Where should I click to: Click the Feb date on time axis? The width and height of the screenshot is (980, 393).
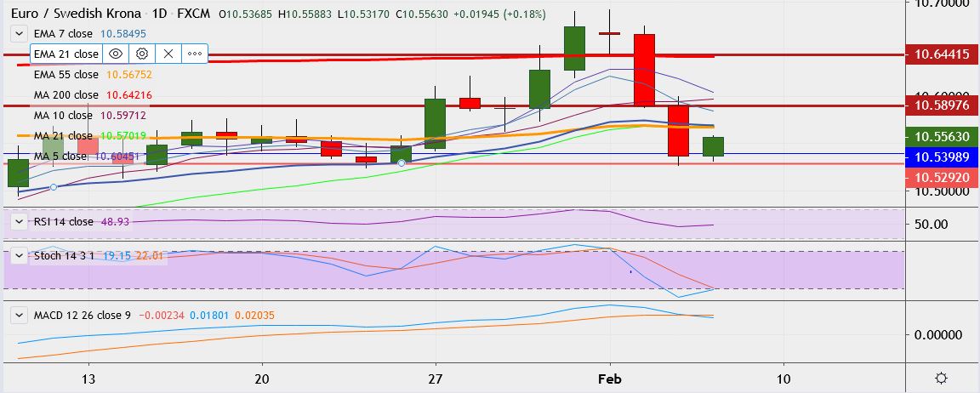609,379
